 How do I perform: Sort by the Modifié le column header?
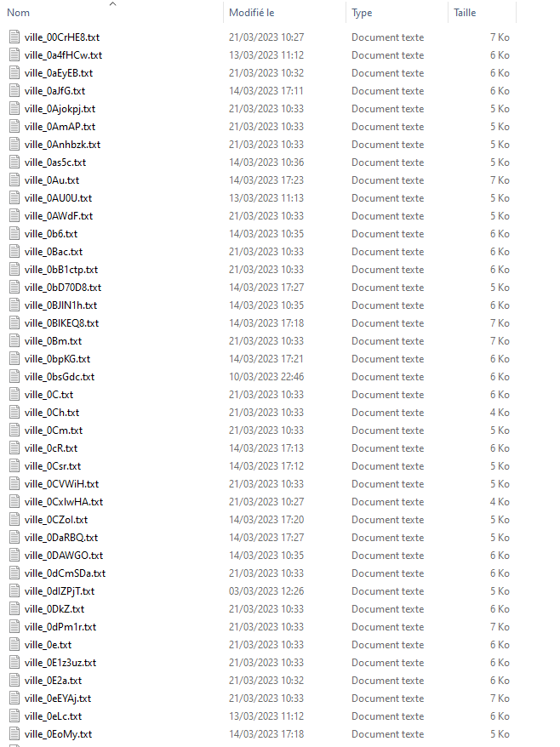[252, 13]
